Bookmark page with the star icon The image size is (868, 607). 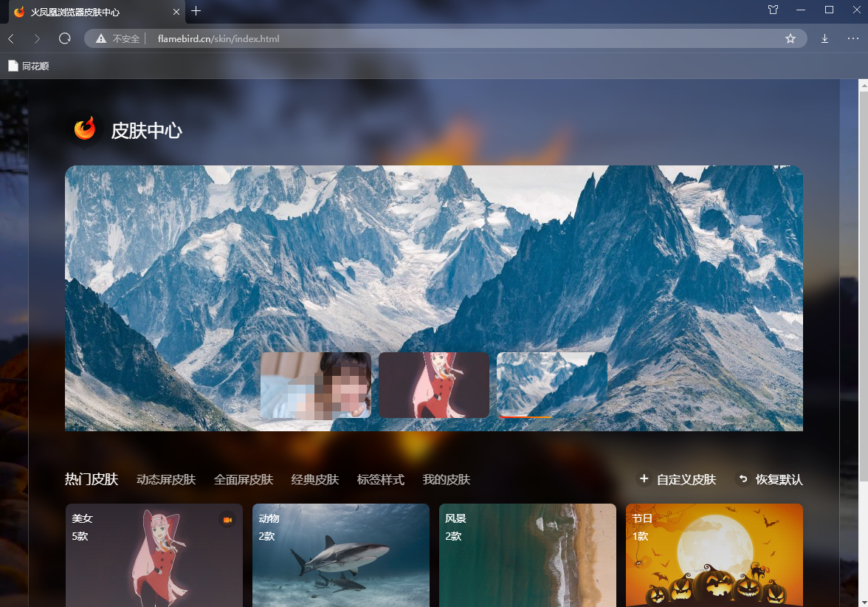click(790, 38)
